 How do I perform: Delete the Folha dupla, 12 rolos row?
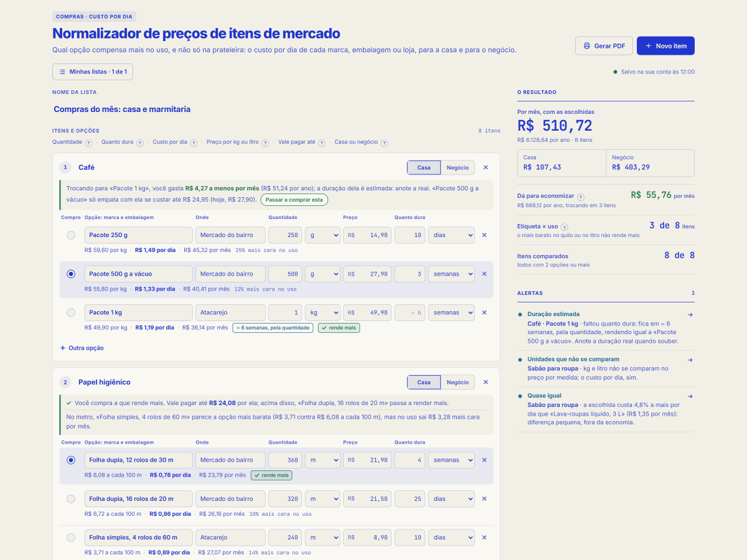pyautogui.click(x=484, y=460)
